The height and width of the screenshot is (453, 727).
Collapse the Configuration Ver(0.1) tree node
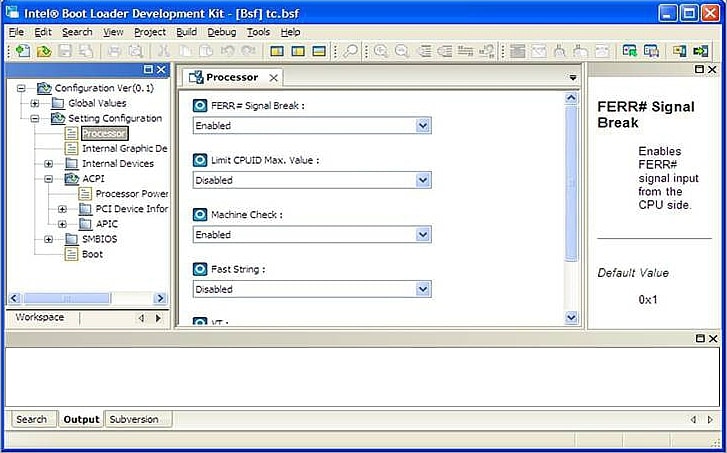[x=21, y=88]
